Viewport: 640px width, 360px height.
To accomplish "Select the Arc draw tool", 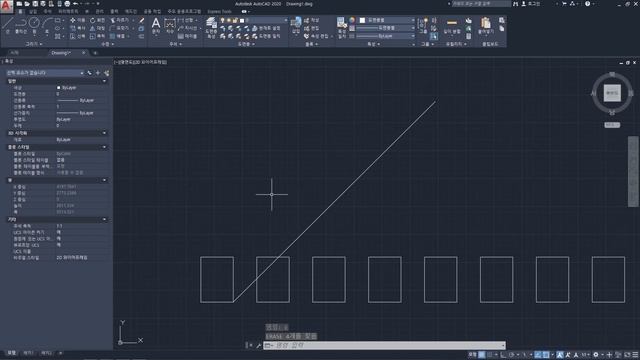I will (x=47, y=25).
